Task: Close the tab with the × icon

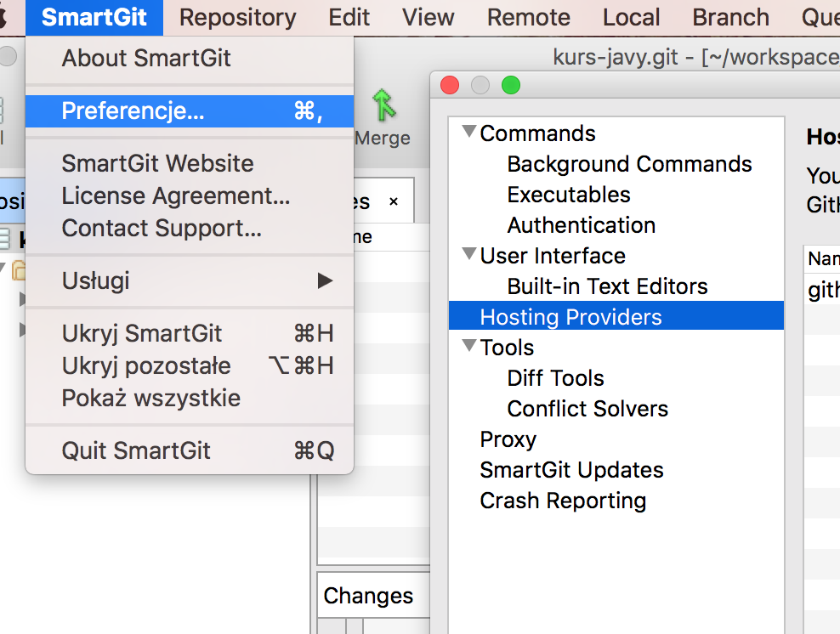Action: click(394, 201)
